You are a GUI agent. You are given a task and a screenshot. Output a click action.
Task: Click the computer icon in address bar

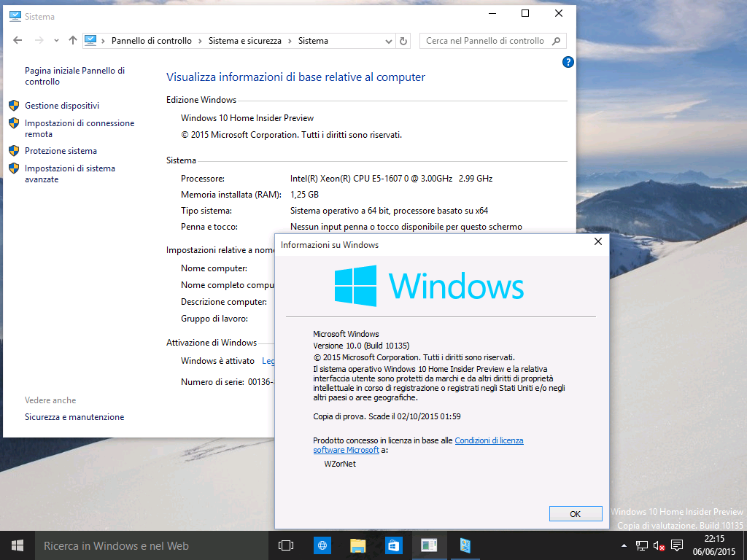(90, 41)
